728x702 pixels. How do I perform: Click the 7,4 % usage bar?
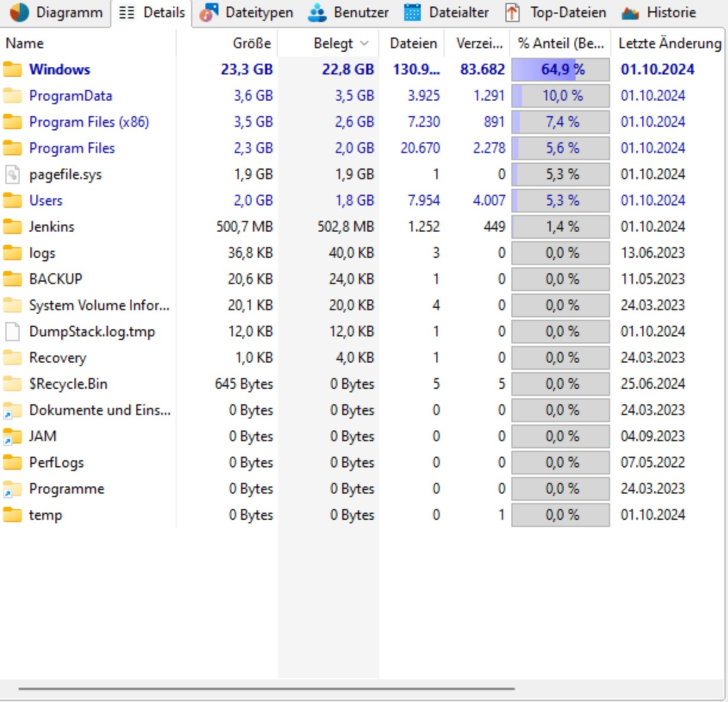pyautogui.click(x=561, y=122)
